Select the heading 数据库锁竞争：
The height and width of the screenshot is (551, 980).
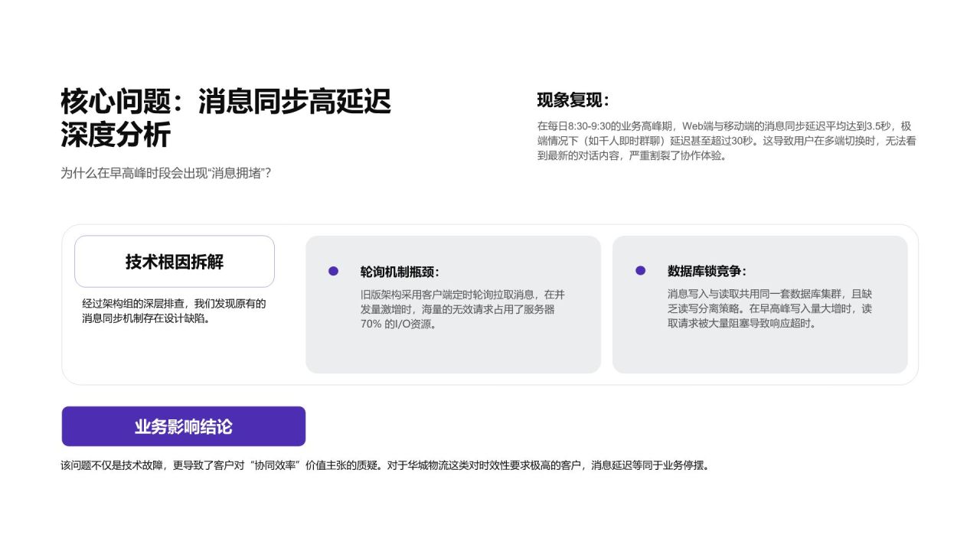(707, 272)
